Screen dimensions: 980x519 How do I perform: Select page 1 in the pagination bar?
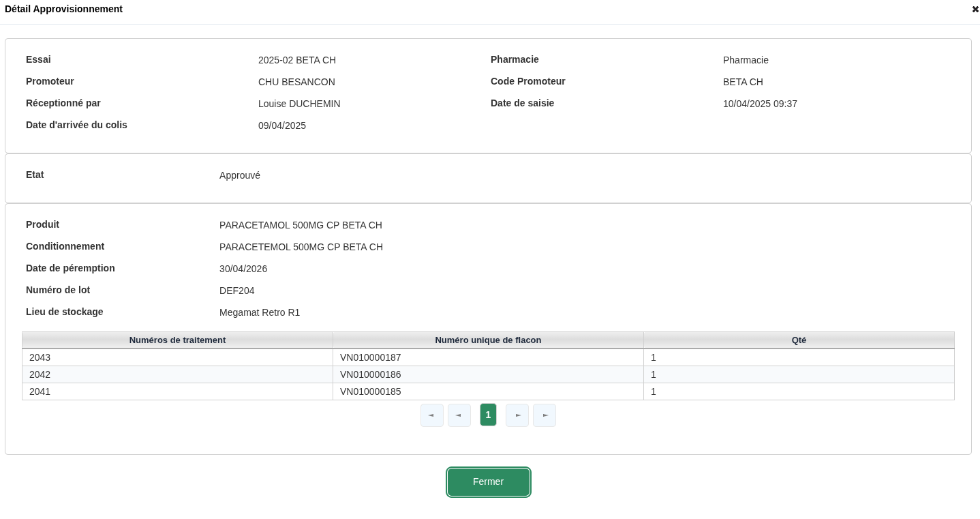(x=488, y=415)
